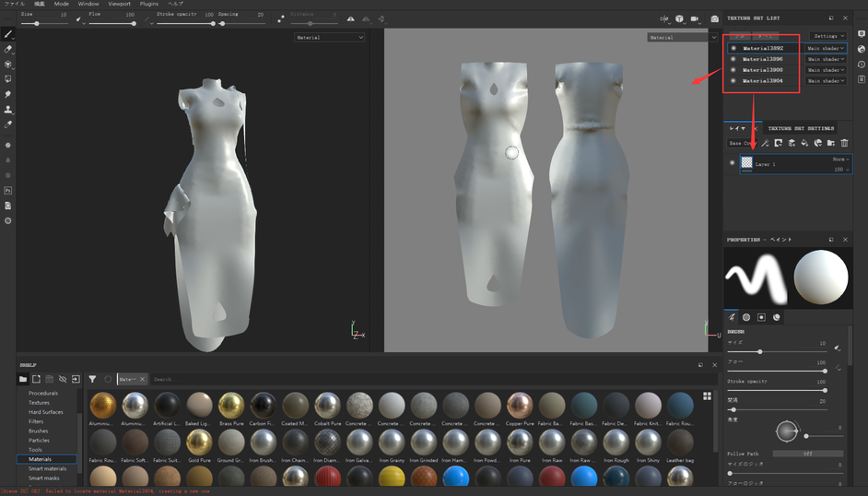Screen dimensions: 868x496
Task: Switch to the Texture Set Settings tab
Action: [801, 128]
